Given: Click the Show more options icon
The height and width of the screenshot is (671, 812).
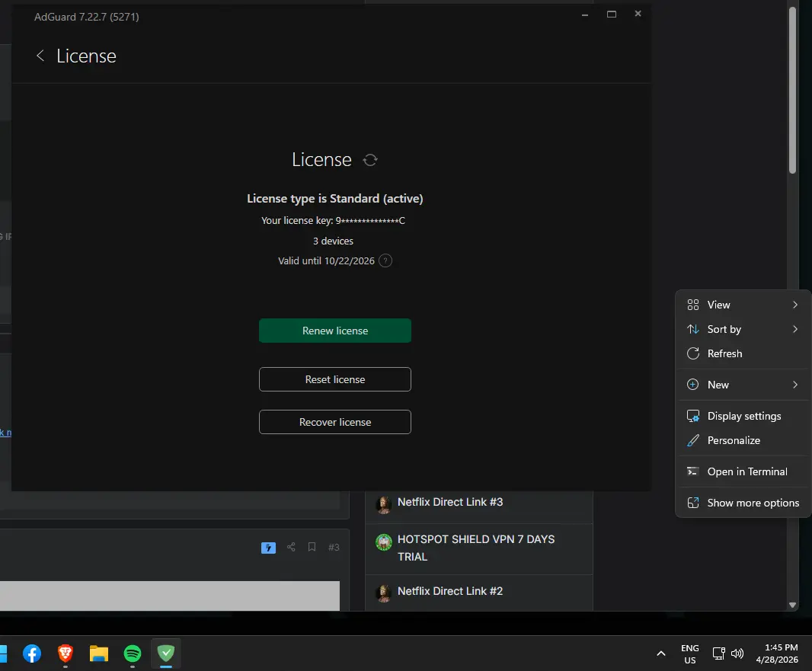Looking at the screenshot, I should pyautogui.click(x=693, y=503).
